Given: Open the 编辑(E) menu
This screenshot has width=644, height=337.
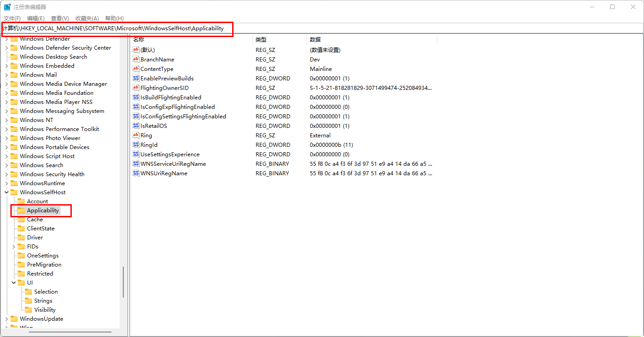Looking at the screenshot, I should (36, 18).
